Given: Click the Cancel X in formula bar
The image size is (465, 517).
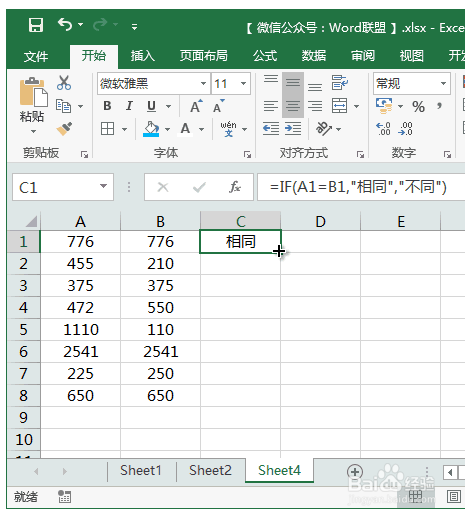Looking at the screenshot, I should (x=163, y=187).
